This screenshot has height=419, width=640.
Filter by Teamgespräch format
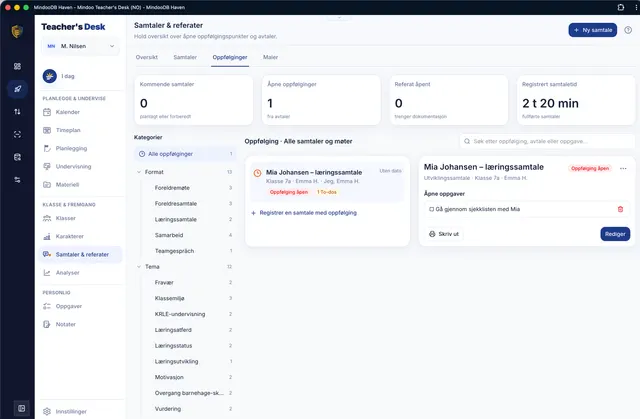pos(189,251)
